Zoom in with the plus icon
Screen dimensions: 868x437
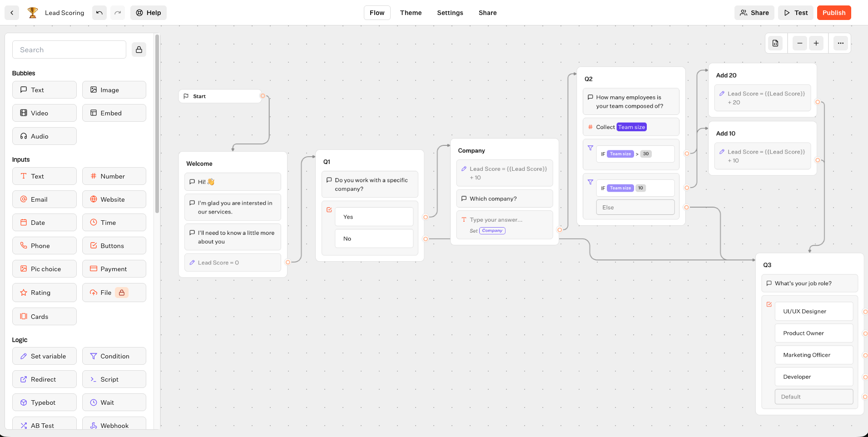[x=816, y=43]
